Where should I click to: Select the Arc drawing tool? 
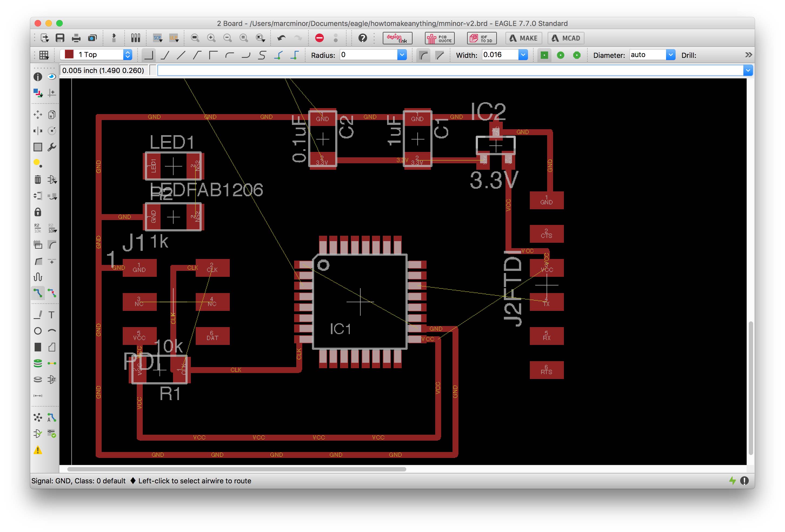pos(52,331)
